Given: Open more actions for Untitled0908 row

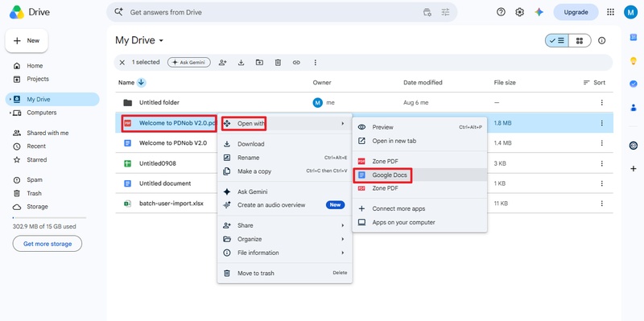Looking at the screenshot, I should pos(601,163).
